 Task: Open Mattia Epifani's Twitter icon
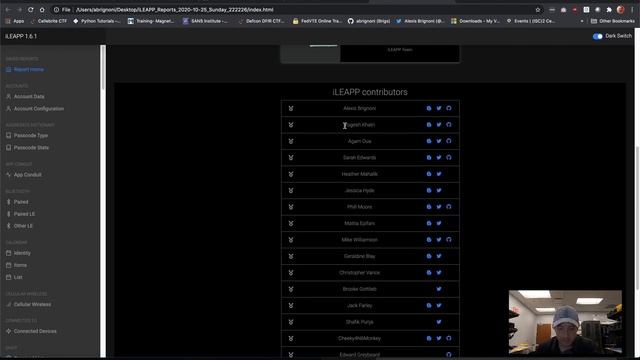439,223
